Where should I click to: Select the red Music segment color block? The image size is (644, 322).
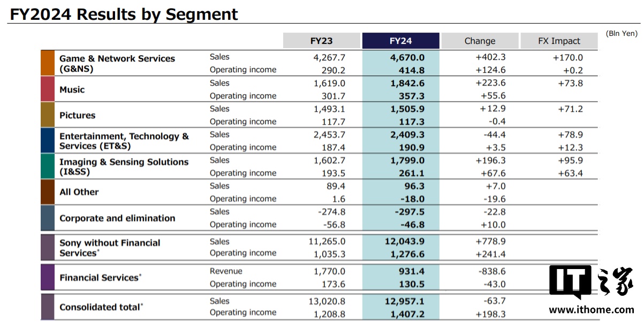click(x=48, y=89)
